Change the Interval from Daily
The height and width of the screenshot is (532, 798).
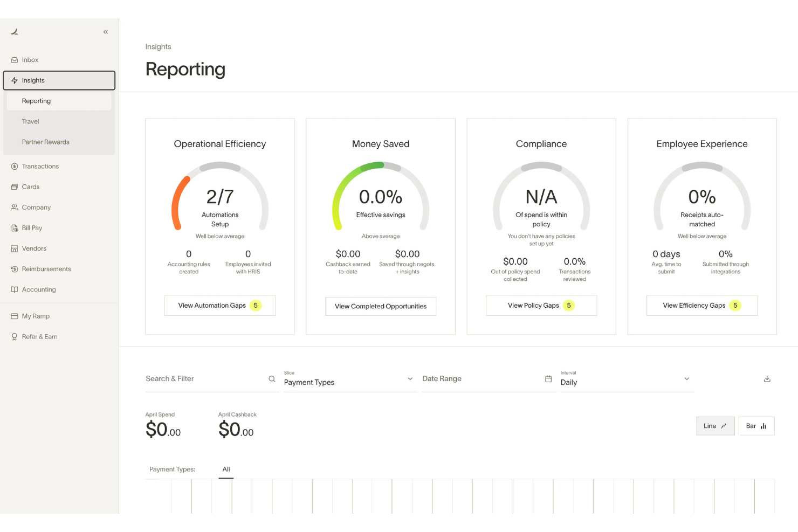(x=625, y=382)
